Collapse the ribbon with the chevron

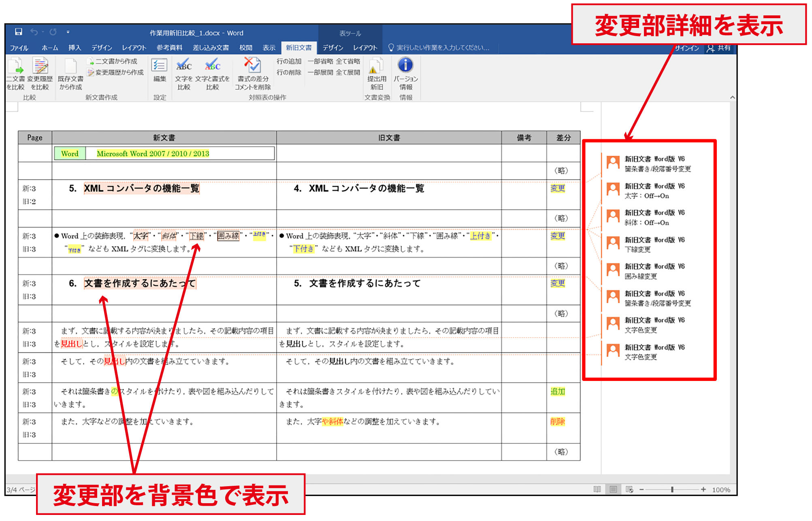pos(732,97)
